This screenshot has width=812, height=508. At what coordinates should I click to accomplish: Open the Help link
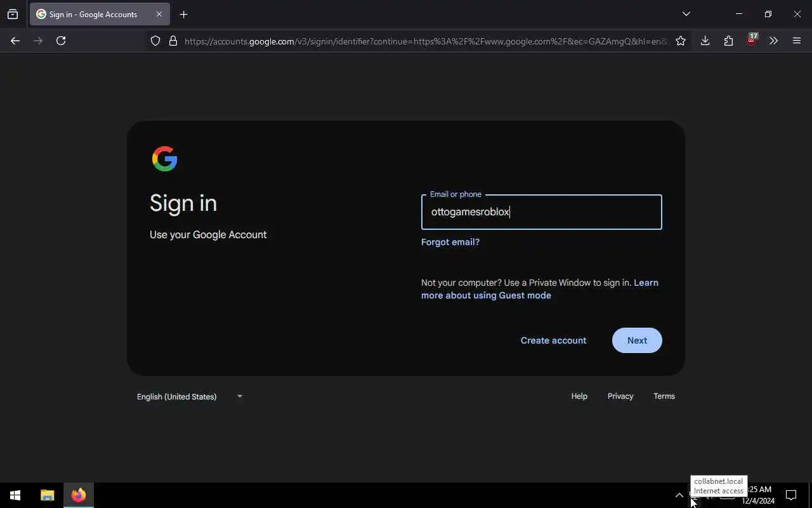point(579,396)
